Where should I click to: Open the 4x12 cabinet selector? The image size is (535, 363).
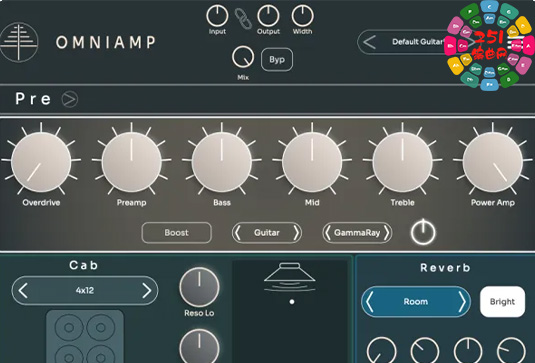pos(85,291)
